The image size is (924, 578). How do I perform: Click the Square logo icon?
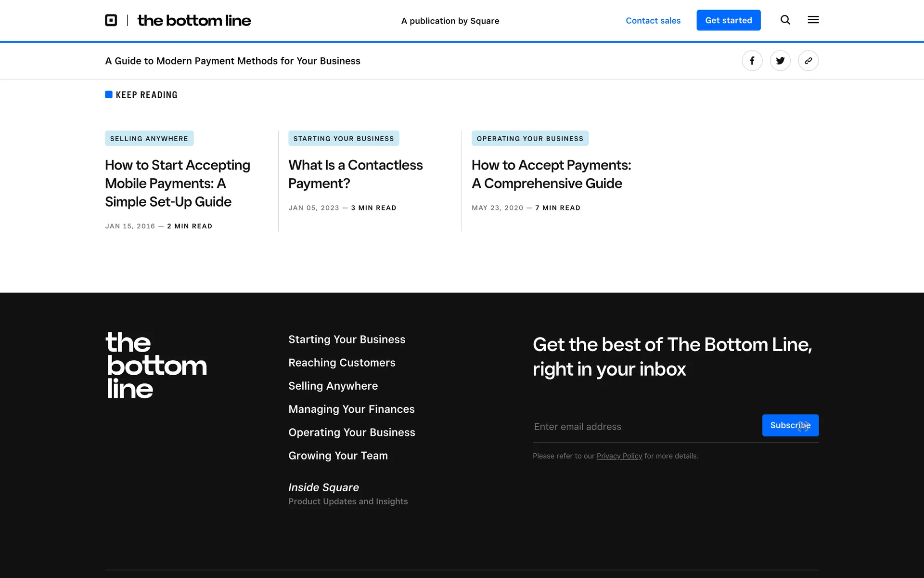[x=111, y=20]
